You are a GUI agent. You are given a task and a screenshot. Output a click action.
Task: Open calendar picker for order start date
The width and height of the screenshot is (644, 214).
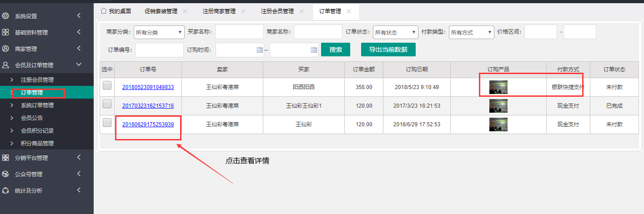(260, 50)
